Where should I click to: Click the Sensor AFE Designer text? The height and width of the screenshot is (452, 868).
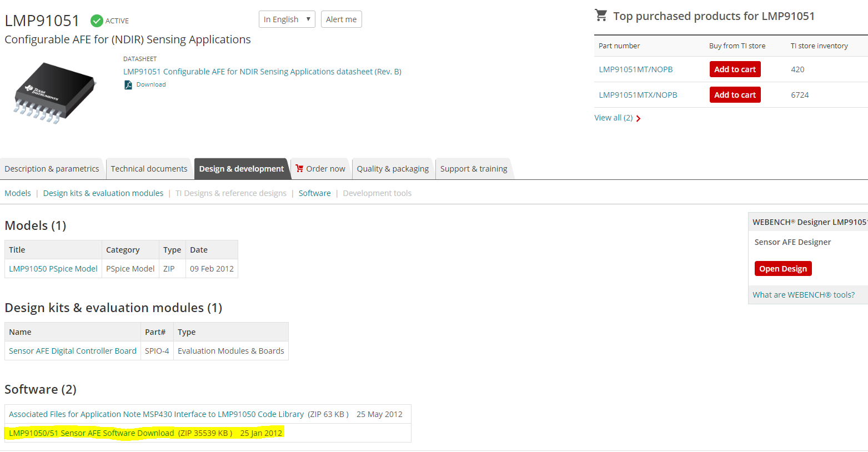click(792, 242)
